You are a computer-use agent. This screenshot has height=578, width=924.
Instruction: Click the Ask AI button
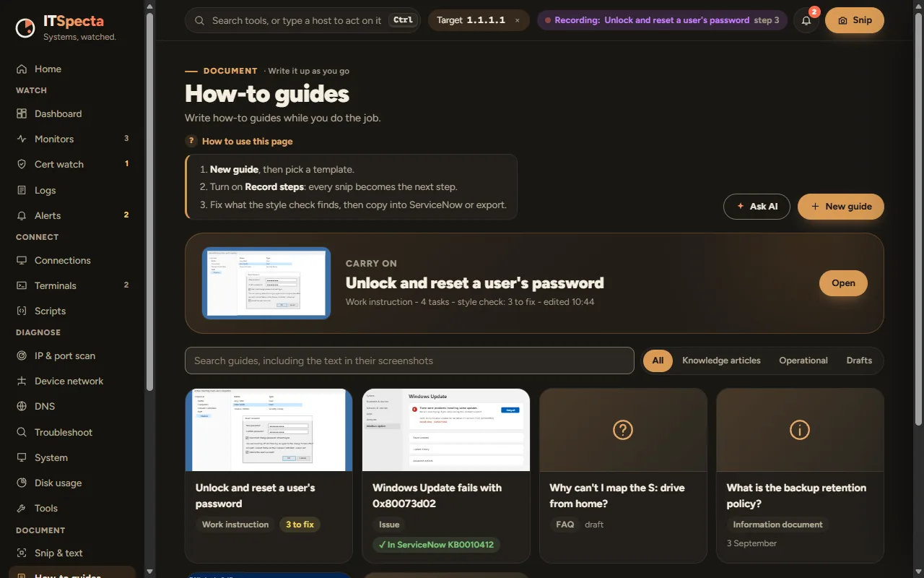757,207
